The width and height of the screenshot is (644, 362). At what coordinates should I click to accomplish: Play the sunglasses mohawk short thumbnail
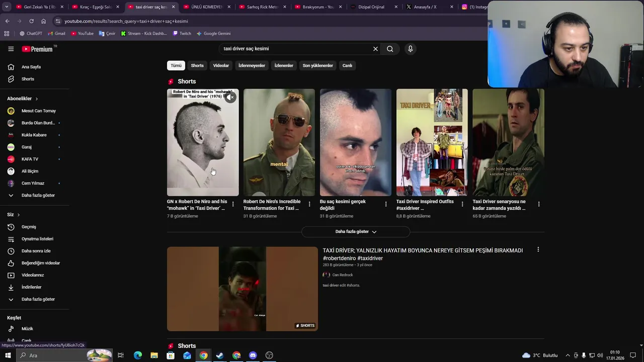coord(279,142)
